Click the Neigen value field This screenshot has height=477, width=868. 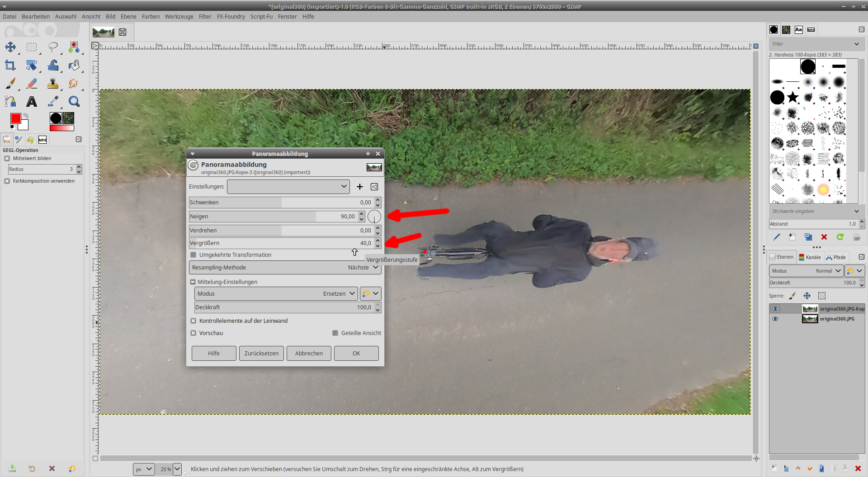347,217
